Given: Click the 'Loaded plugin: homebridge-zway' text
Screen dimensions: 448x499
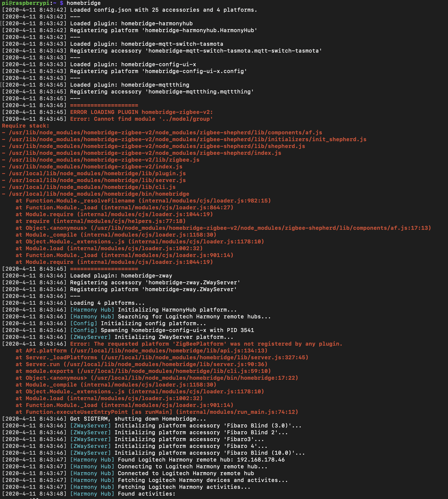Looking at the screenshot, I should coord(121,276).
